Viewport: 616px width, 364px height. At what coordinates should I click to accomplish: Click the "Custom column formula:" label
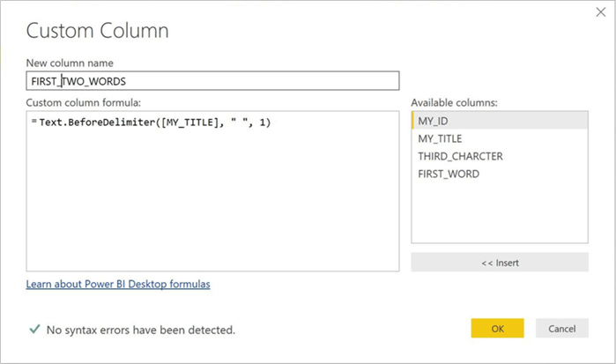[79, 103]
